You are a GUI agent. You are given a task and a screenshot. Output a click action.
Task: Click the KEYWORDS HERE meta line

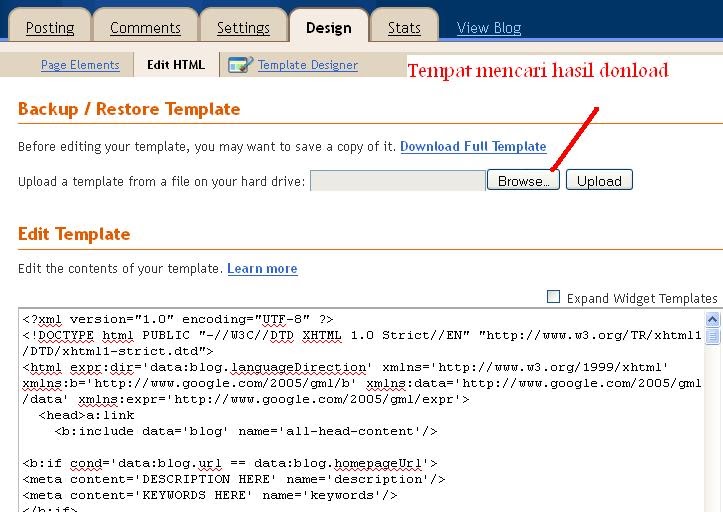point(210,495)
